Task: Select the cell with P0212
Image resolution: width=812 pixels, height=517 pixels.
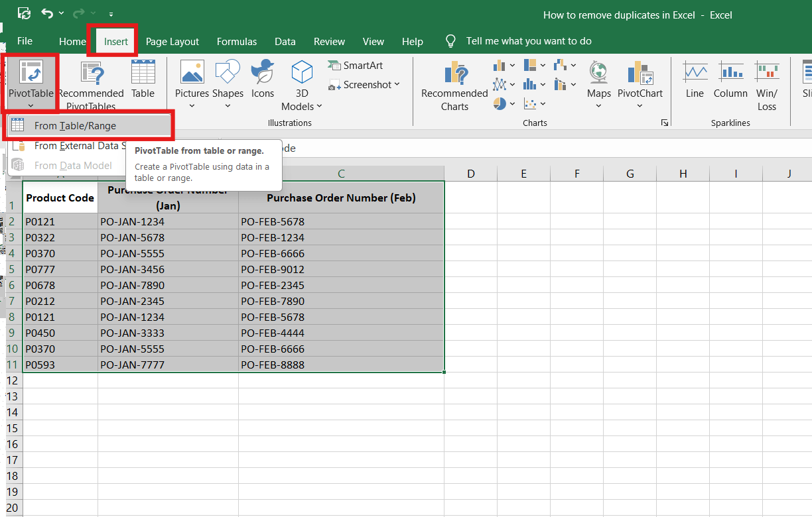Action: (x=60, y=301)
